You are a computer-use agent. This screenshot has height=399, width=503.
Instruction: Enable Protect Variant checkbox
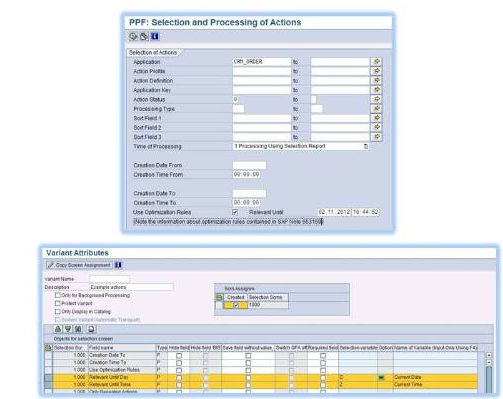click(58, 303)
